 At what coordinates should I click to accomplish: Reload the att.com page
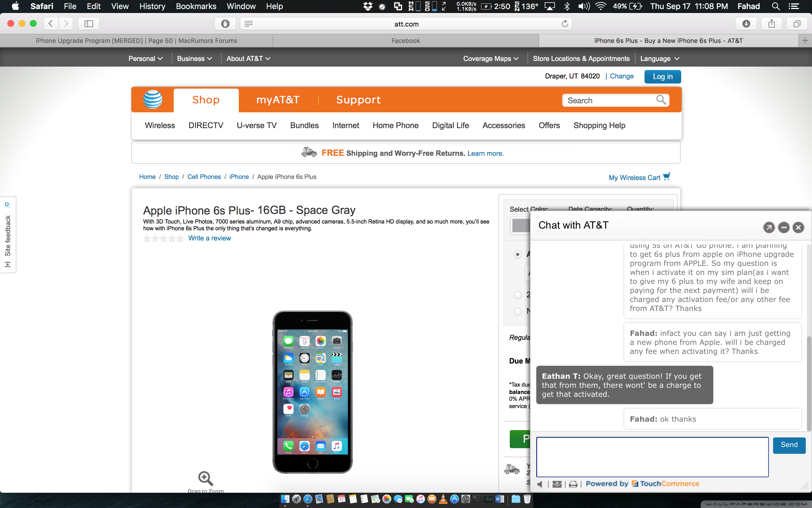click(565, 23)
